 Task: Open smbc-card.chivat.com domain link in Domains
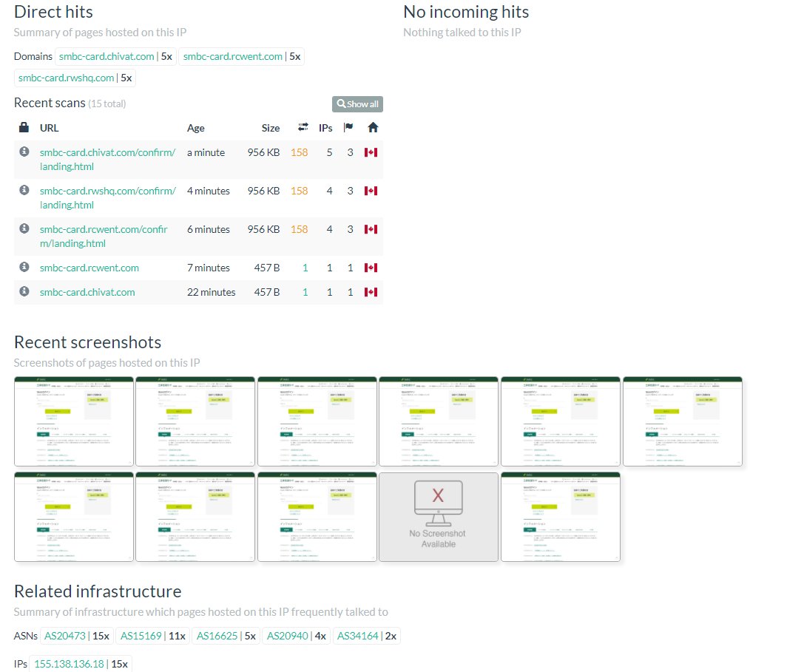[107, 57]
